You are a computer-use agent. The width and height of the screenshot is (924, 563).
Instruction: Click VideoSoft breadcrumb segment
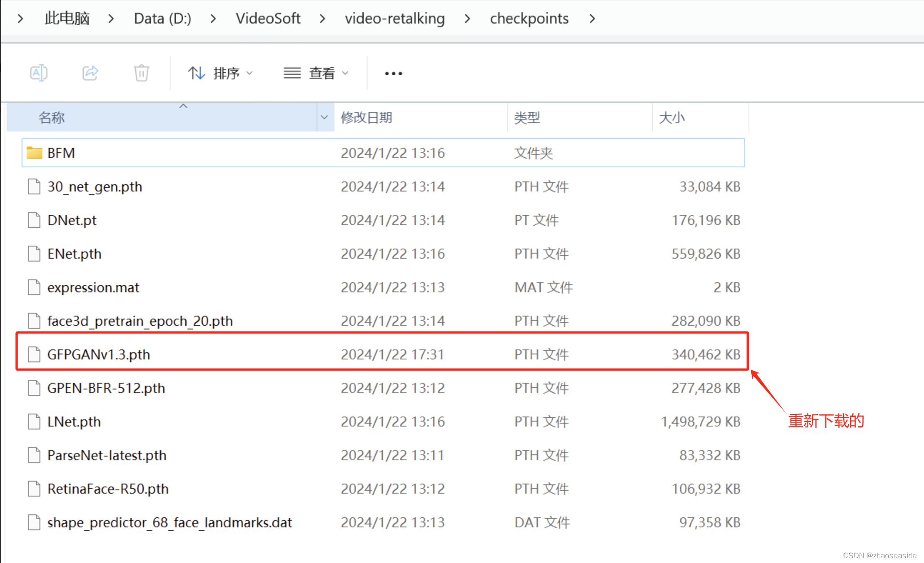tap(268, 19)
